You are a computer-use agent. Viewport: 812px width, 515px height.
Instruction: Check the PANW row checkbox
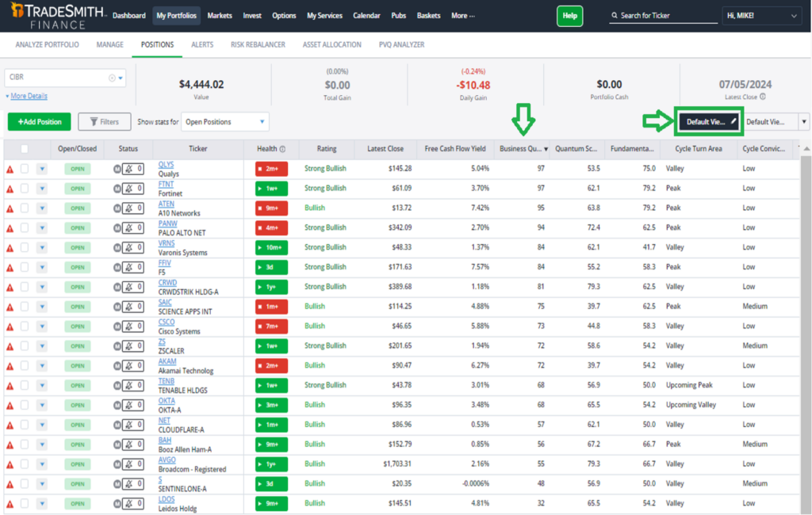pos(25,227)
